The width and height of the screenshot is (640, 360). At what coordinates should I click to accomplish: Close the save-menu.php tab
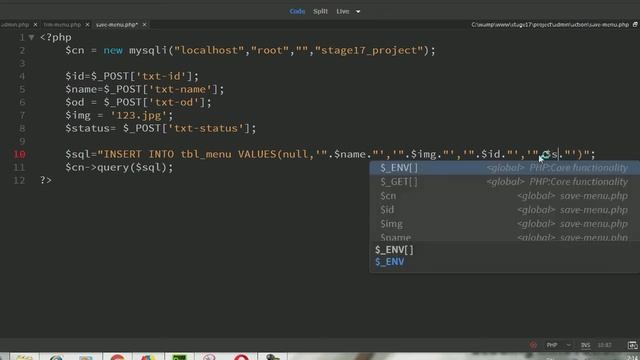144,25
